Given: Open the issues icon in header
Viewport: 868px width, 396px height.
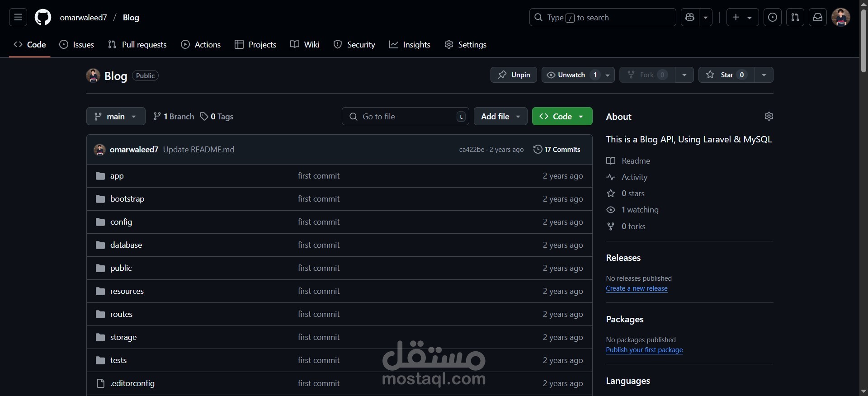Looking at the screenshot, I should [x=773, y=18].
